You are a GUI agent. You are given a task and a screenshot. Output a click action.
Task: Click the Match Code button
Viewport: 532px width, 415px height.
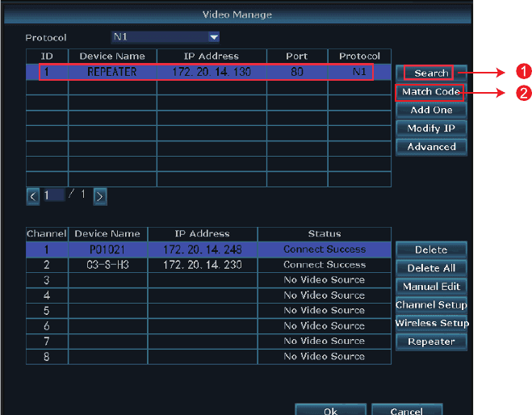[431, 91]
